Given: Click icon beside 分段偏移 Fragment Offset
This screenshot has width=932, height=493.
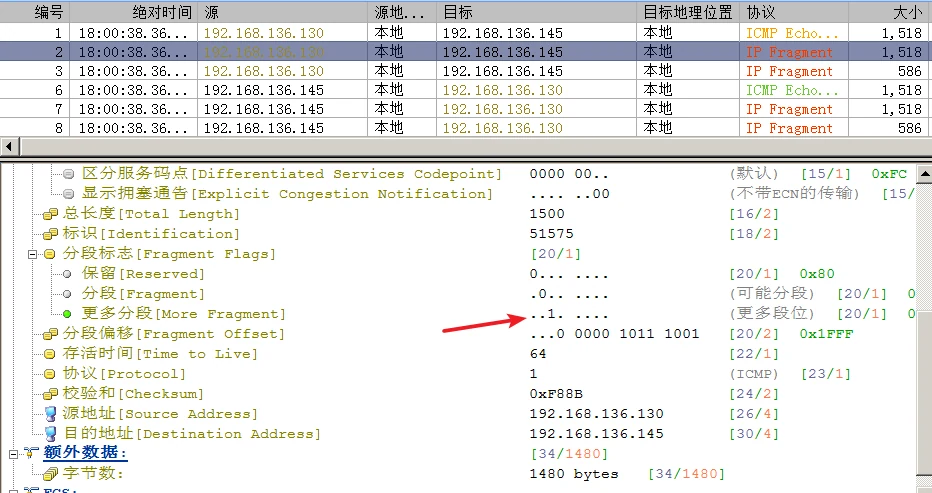Looking at the screenshot, I should tap(50, 334).
